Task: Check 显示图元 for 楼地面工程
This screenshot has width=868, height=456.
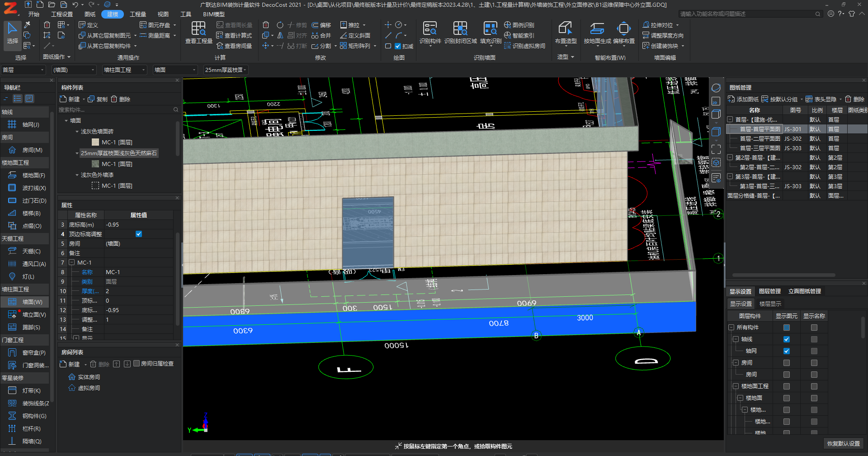Action: pos(787,386)
